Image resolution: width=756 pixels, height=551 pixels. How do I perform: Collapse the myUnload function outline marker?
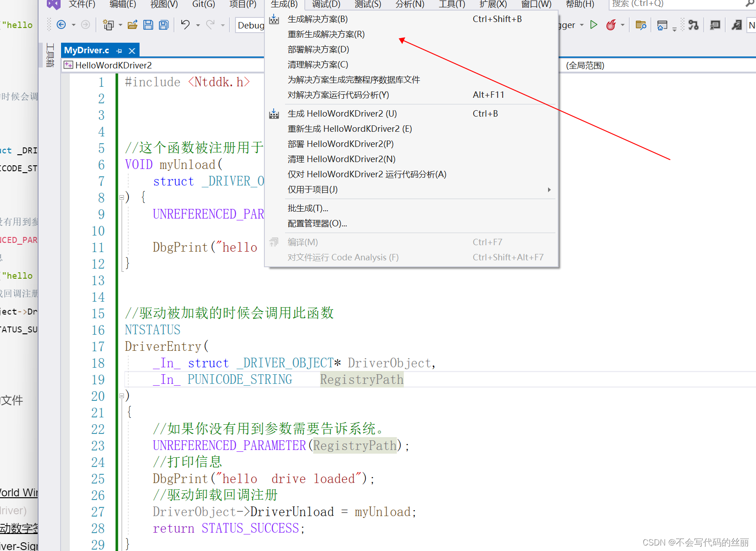click(x=122, y=197)
